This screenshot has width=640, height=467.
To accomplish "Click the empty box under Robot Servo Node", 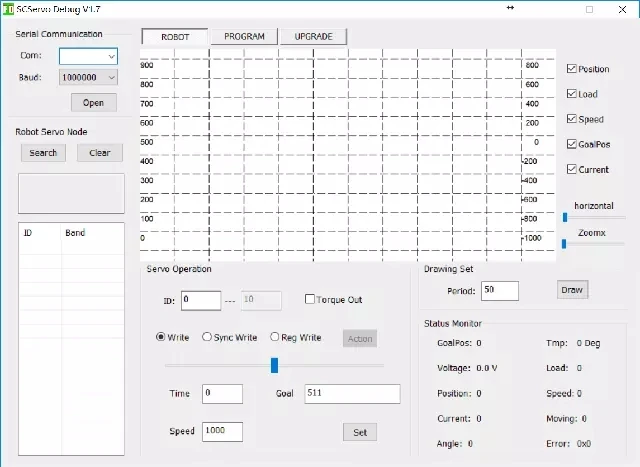I will [71, 193].
